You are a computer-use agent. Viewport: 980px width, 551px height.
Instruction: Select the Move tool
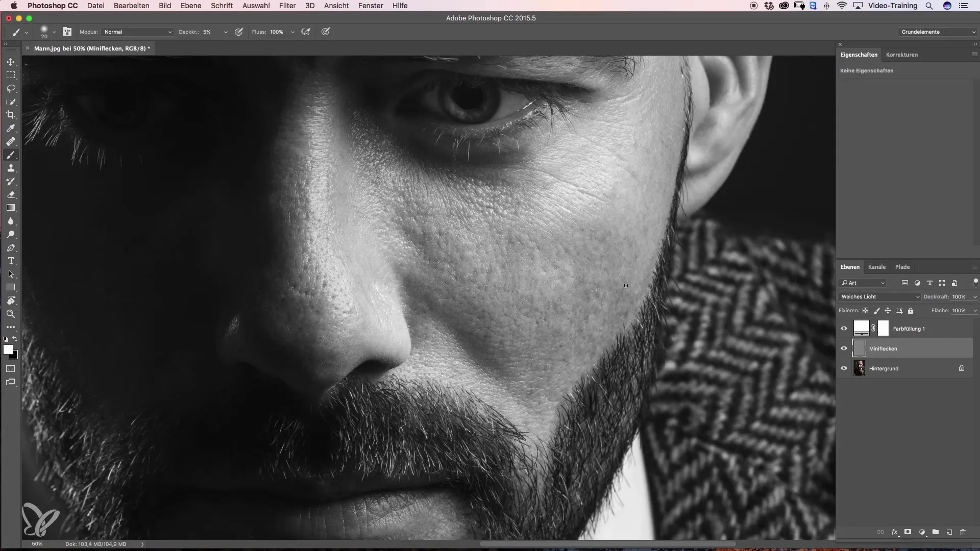(x=11, y=62)
